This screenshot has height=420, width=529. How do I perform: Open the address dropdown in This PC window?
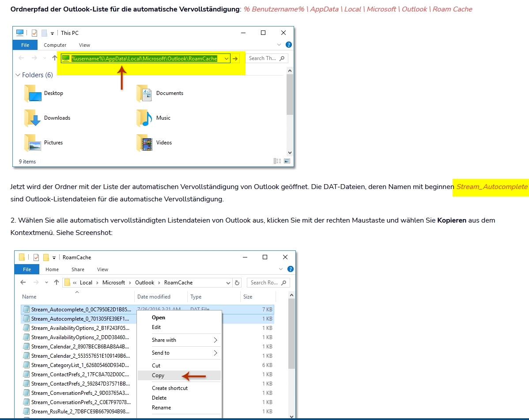click(226, 59)
